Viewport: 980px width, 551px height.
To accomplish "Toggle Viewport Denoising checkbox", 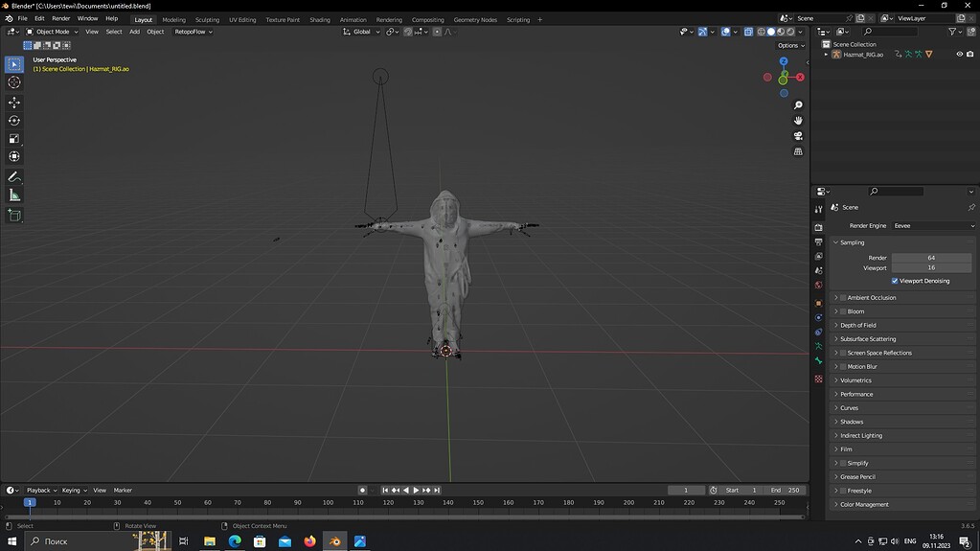I will [895, 281].
